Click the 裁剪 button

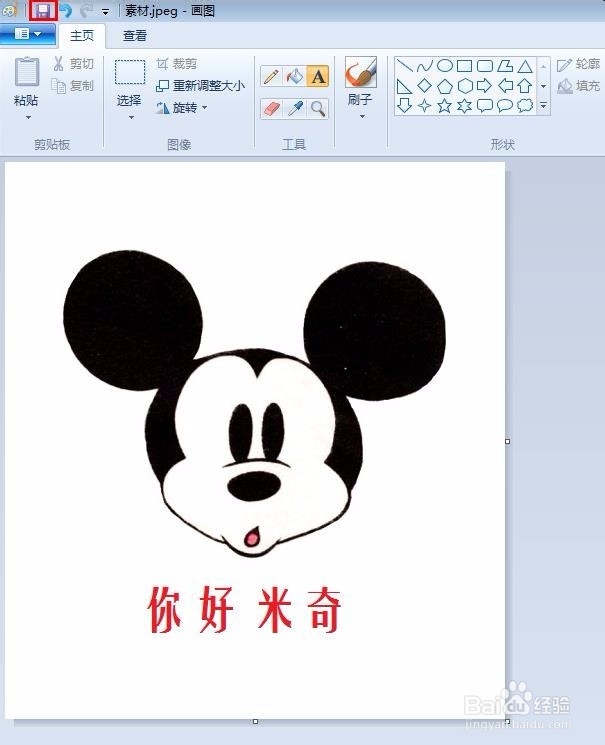coord(177,64)
